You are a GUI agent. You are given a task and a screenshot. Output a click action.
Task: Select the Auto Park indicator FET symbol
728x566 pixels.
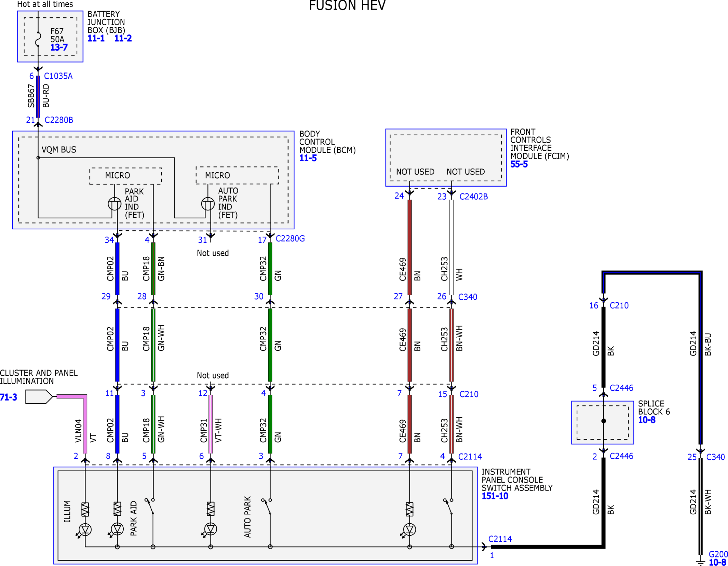point(208,204)
